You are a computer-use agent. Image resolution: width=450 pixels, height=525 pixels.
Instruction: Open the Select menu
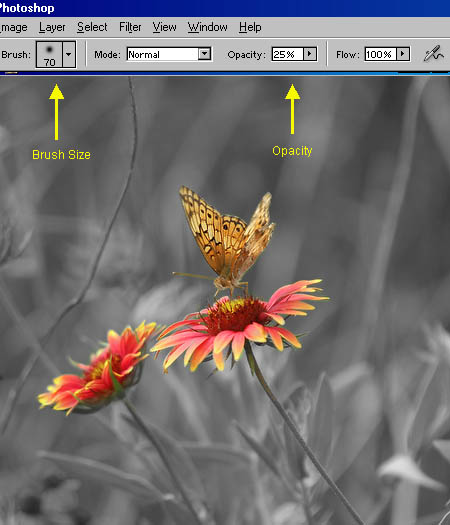tap(92, 27)
